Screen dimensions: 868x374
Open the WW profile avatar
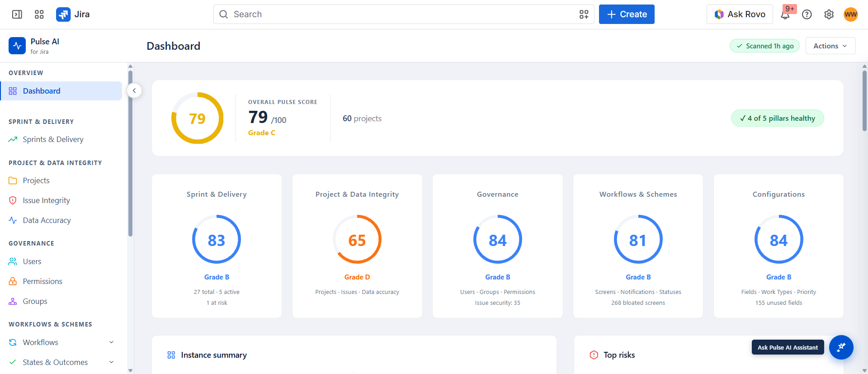click(x=850, y=14)
